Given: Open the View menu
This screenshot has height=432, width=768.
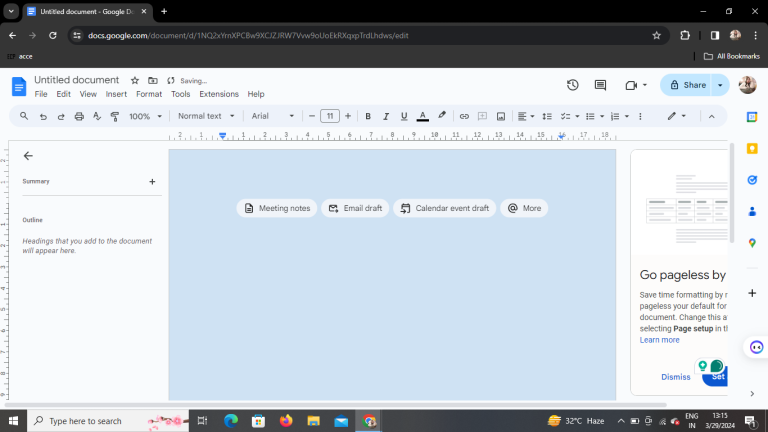Looking at the screenshot, I should pos(88,94).
